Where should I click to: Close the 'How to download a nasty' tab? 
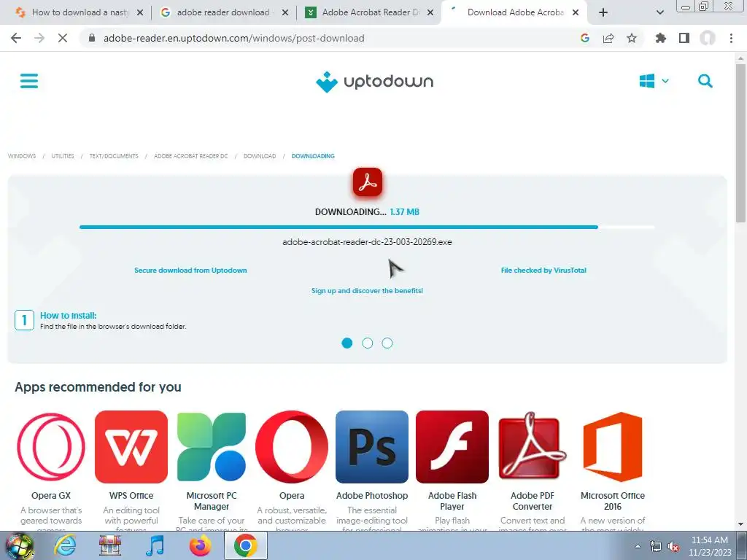140,12
